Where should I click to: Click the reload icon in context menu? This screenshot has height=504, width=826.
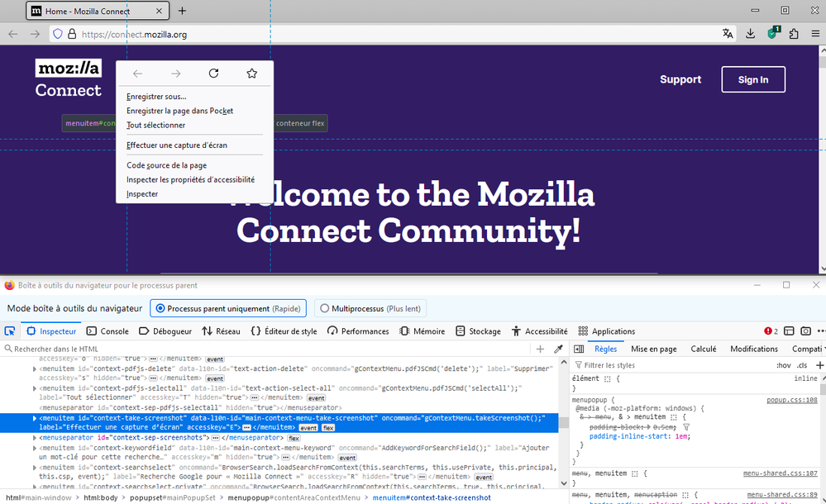[213, 74]
